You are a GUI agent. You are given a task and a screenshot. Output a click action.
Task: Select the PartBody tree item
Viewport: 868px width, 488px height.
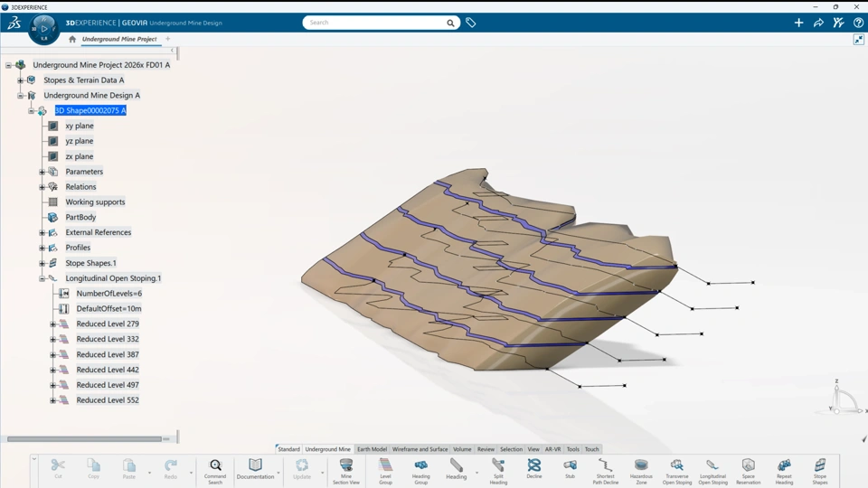pyautogui.click(x=80, y=218)
